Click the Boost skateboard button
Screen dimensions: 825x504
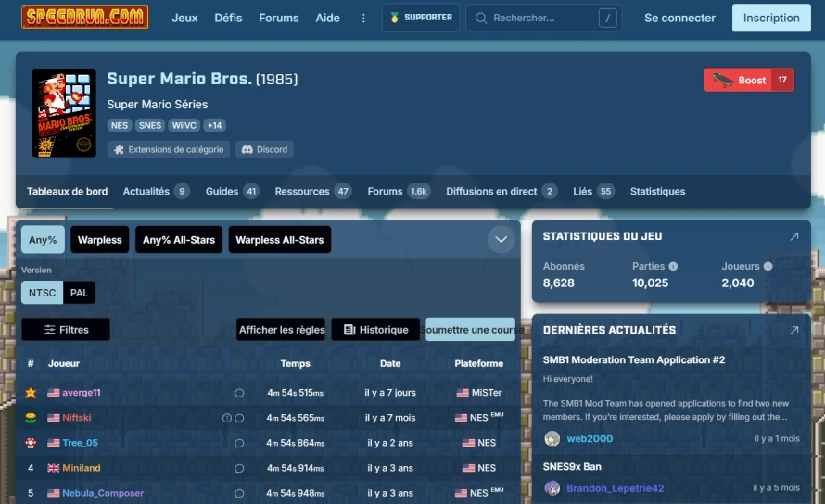click(x=749, y=80)
